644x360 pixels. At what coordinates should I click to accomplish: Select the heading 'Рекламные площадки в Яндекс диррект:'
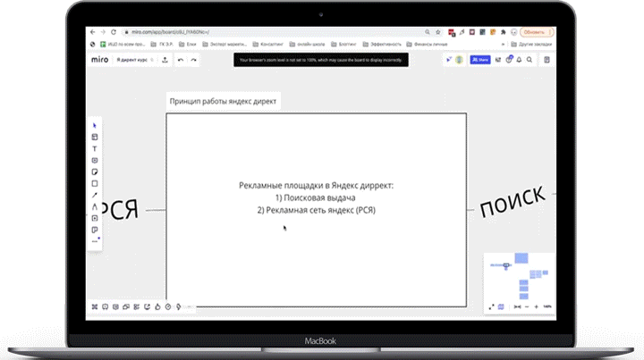[x=317, y=185]
